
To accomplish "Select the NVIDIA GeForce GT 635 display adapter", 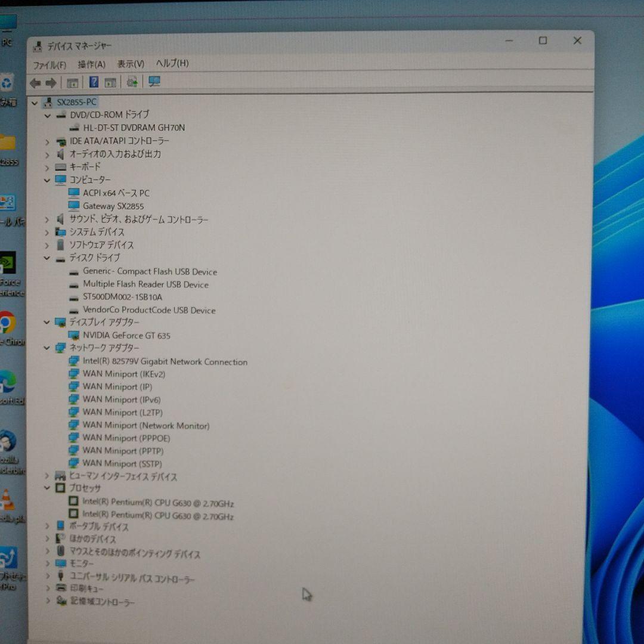I will (125, 336).
